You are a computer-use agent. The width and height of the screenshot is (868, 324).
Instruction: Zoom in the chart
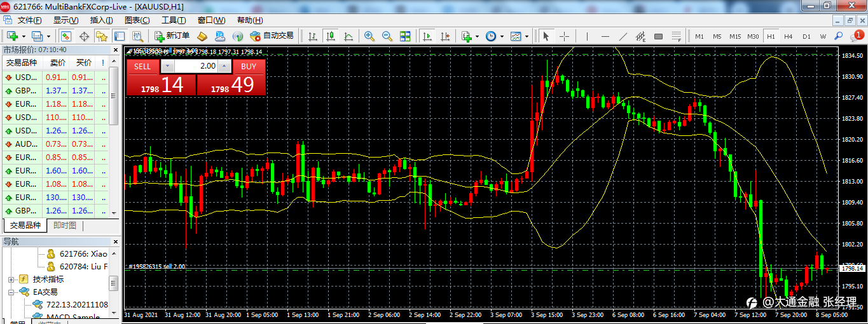point(369,36)
